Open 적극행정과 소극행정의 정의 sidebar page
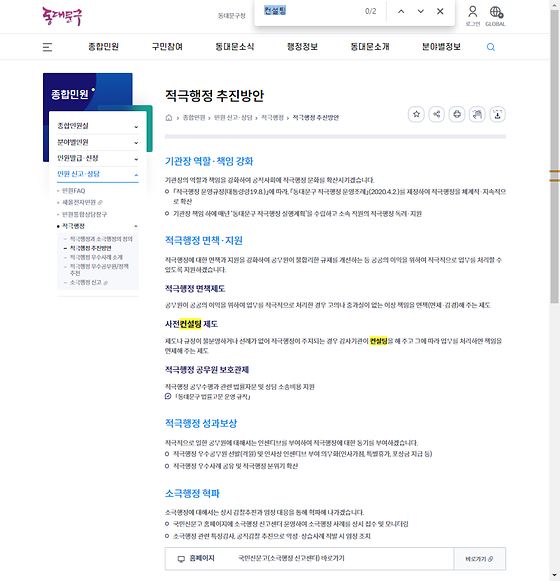This screenshot has width=560, height=581. click(x=101, y=239)
